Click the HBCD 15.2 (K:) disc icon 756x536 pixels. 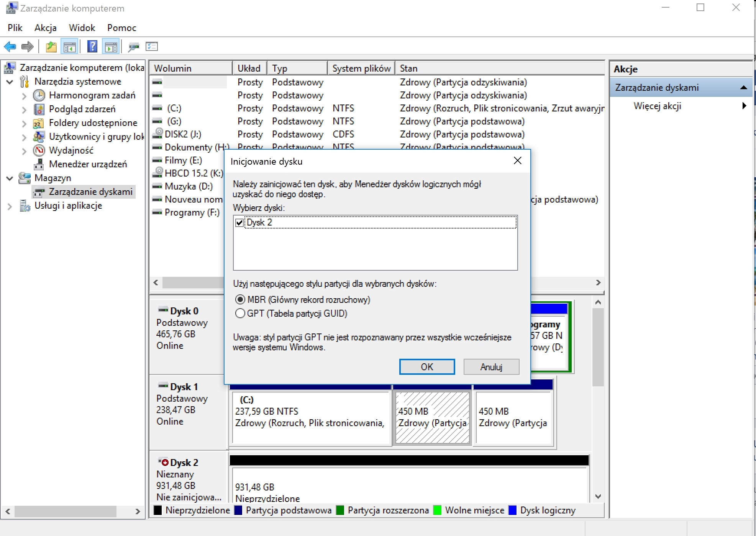coord(157,173)
